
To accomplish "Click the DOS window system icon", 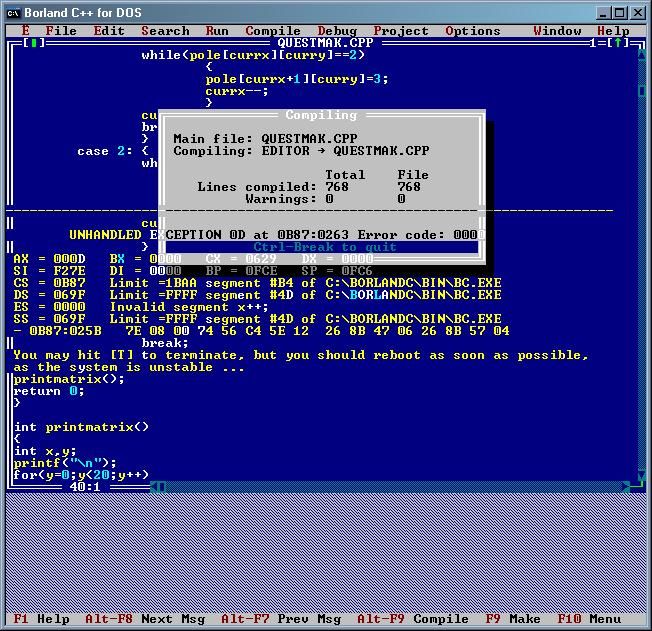I will [x=13, y=13].
